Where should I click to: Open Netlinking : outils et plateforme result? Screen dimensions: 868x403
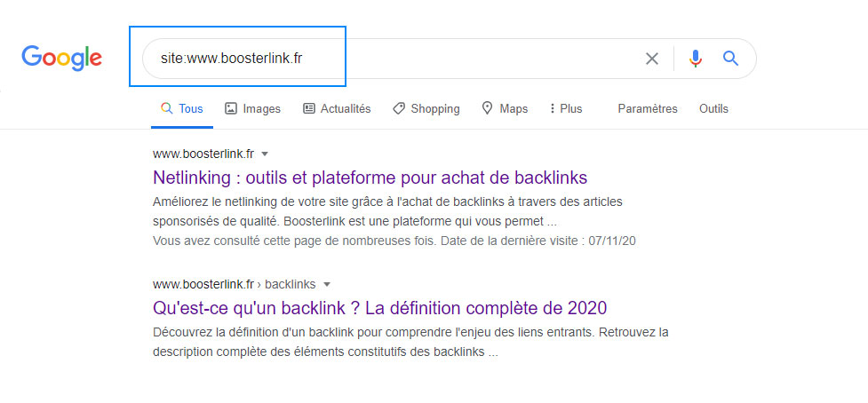pos(370,178)
